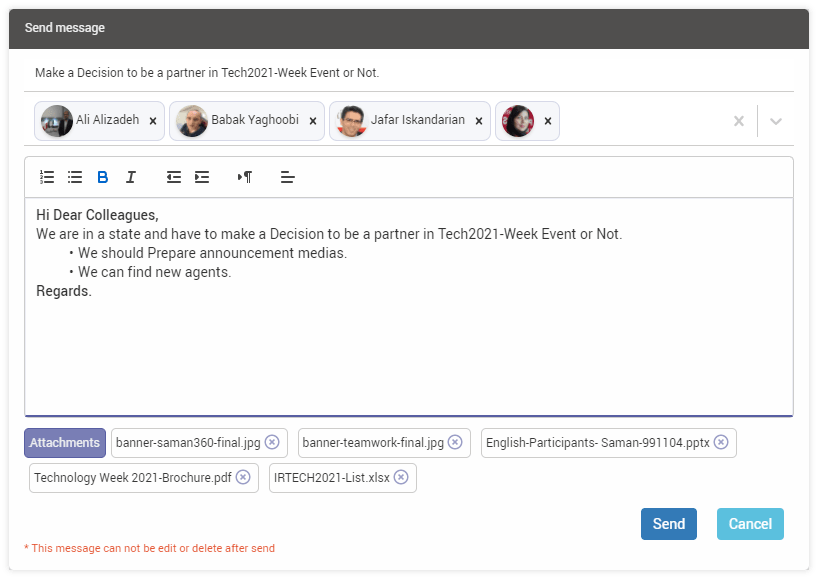Insert a bulleted list

tap(75, 177)
